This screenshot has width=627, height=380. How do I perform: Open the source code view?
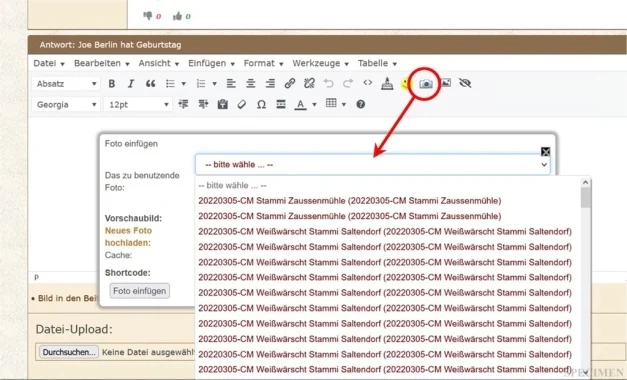click(x=367, y=83)
